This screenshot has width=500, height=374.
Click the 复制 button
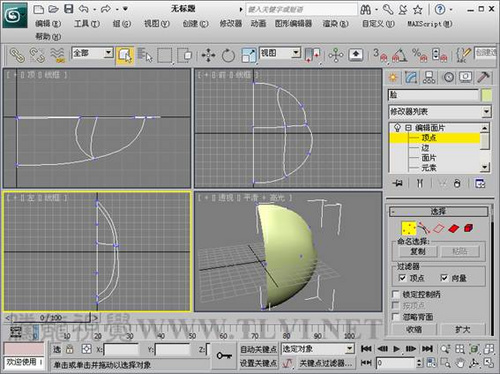coord(418,251)
